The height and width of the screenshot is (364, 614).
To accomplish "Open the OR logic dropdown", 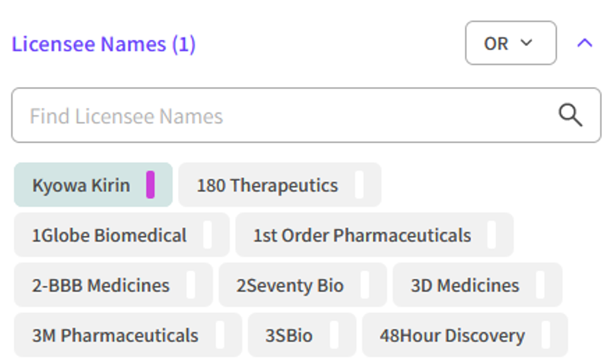I will (x=510, y=43).
